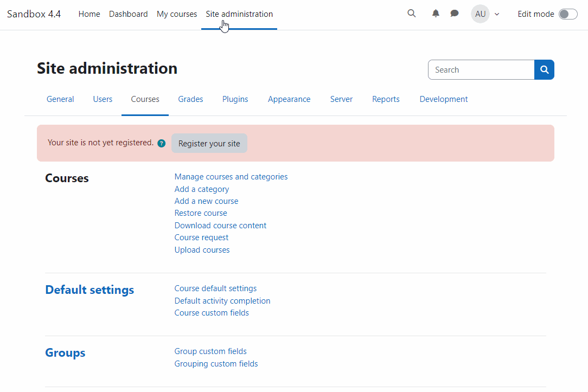Expand the user menu chevron
Viewport: 588px width, 392px height.
(x=497, y=14)
